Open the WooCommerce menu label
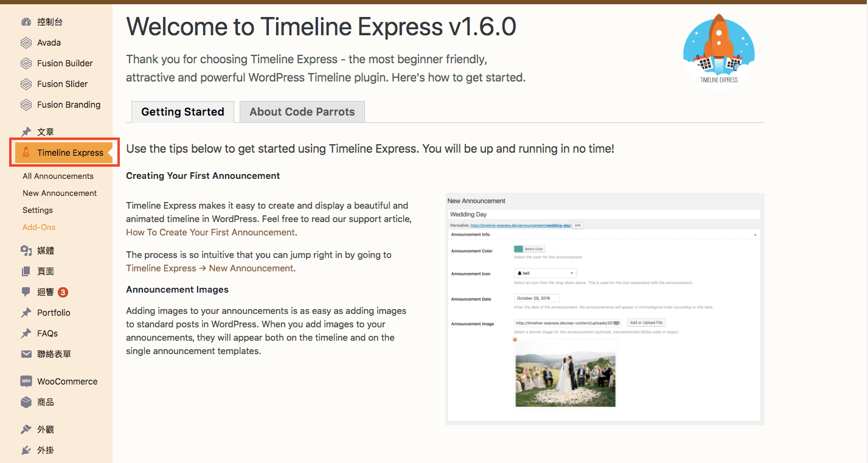The width and height of the screenshot is (868, 463). click(68, 381)
